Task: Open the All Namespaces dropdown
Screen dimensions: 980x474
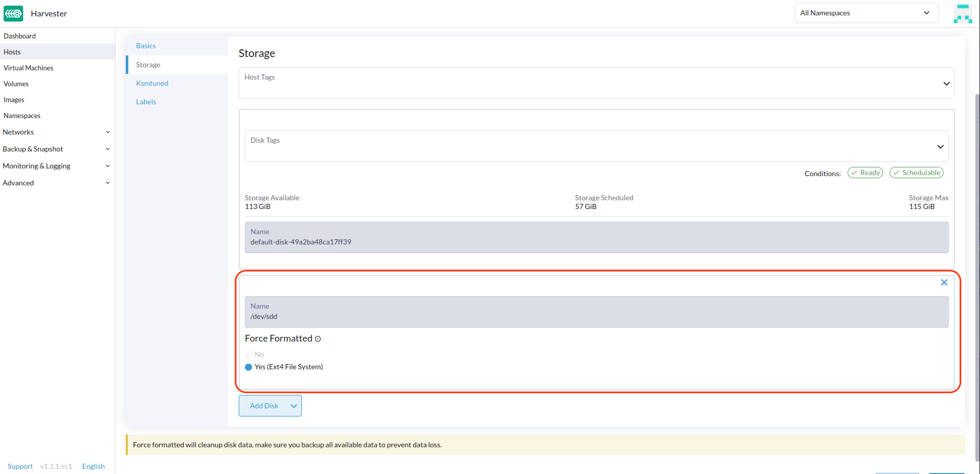Action: 866,13
